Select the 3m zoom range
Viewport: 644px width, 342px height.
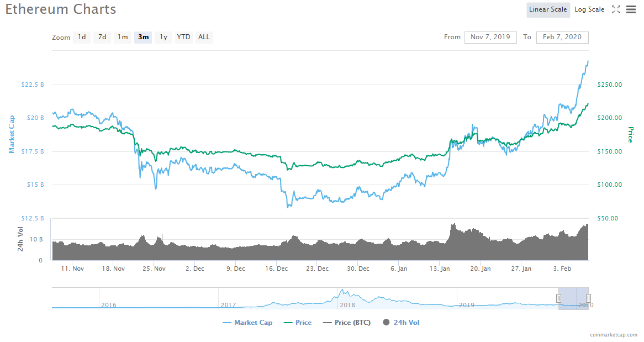143,37
